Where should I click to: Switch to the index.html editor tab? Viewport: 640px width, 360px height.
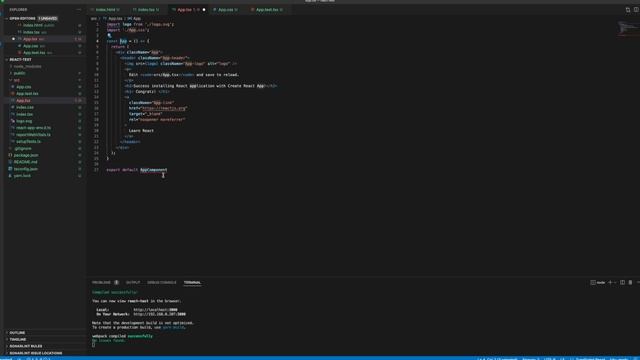pyautogui.click(x=107, y=10)
